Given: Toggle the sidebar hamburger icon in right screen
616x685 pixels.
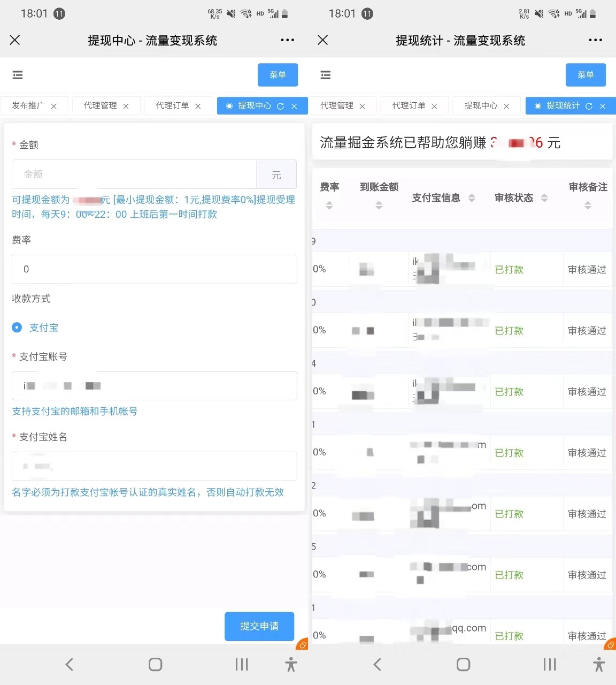Looking at the screenshot, I should pos(326,75).
